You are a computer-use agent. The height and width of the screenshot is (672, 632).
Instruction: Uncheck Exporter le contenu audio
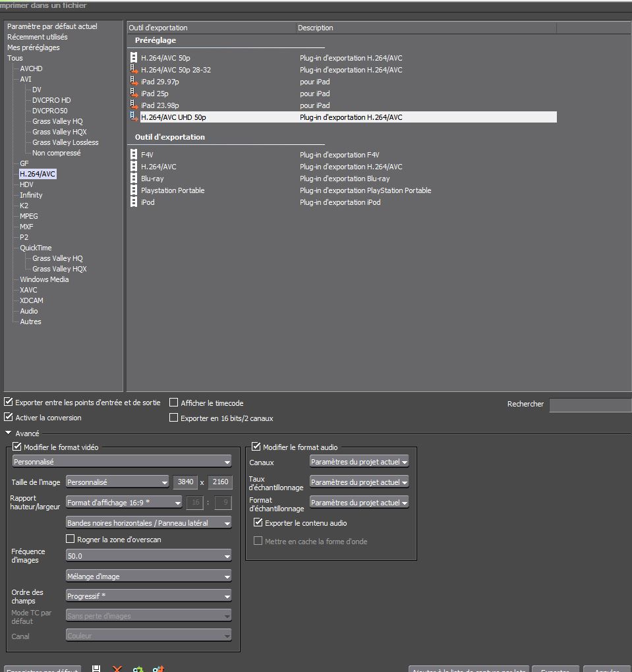(258, 522)
